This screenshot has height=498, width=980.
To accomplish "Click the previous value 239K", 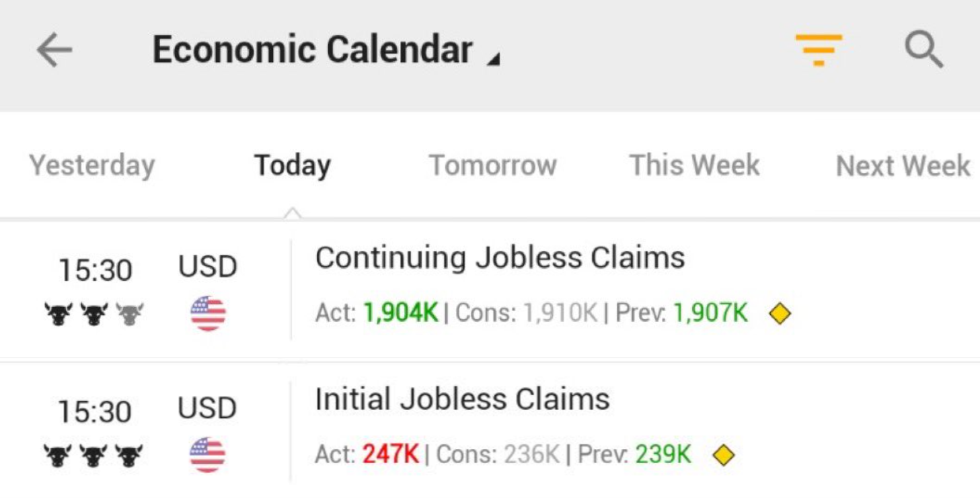I will tap(663, 455).
